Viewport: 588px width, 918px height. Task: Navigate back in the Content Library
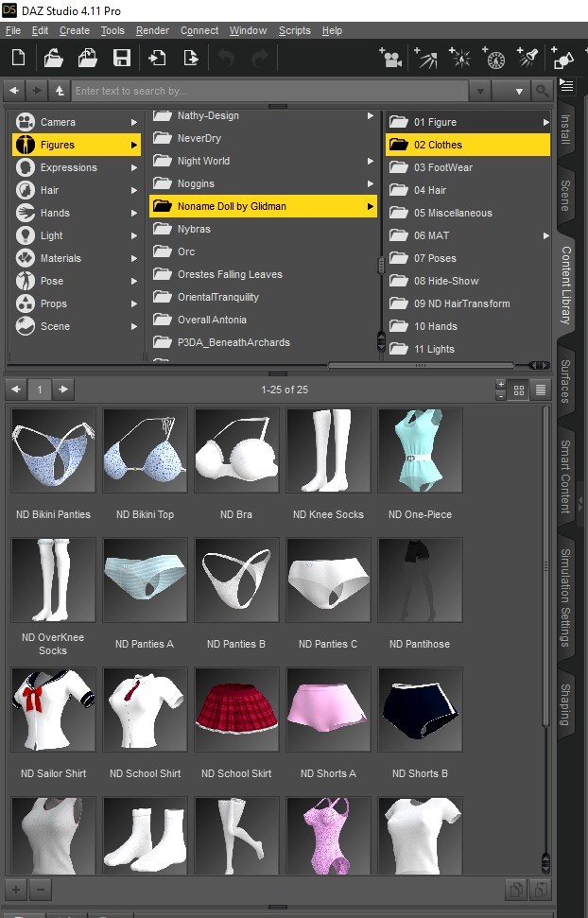point(14,91)
